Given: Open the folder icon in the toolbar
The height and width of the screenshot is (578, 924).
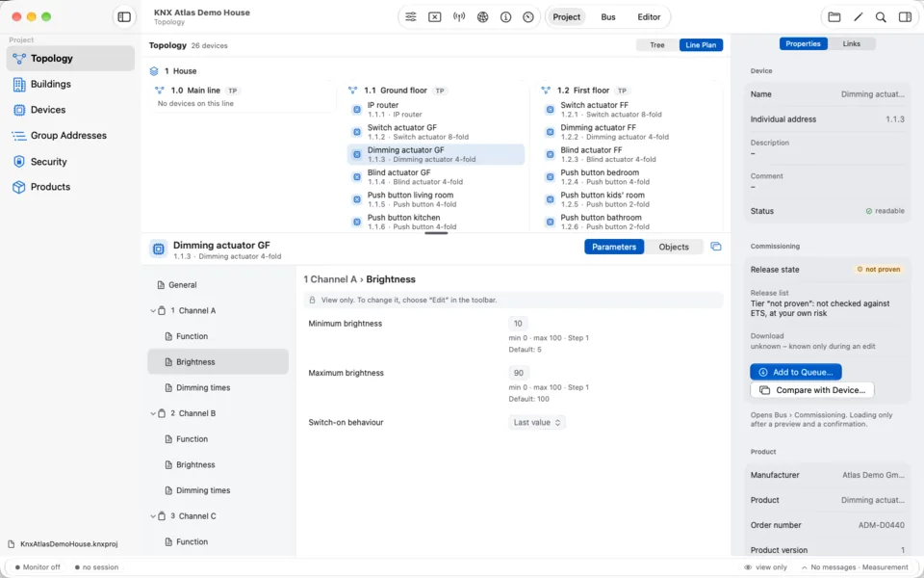Looking at the screenshot, I should click(x=834, y=17).
